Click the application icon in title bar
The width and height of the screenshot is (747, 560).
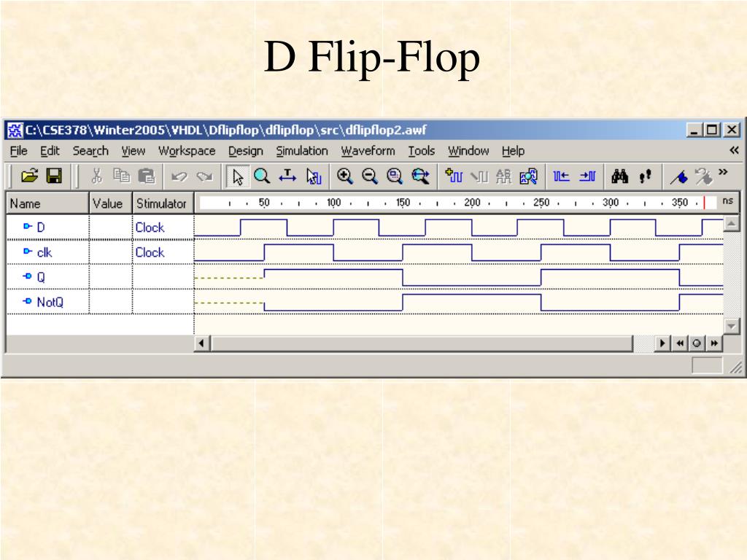15,130
